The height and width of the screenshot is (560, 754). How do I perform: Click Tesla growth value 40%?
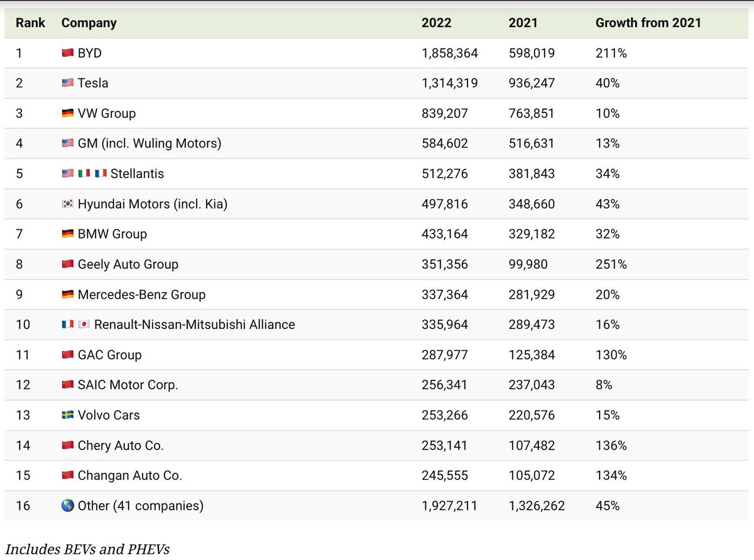608,83
